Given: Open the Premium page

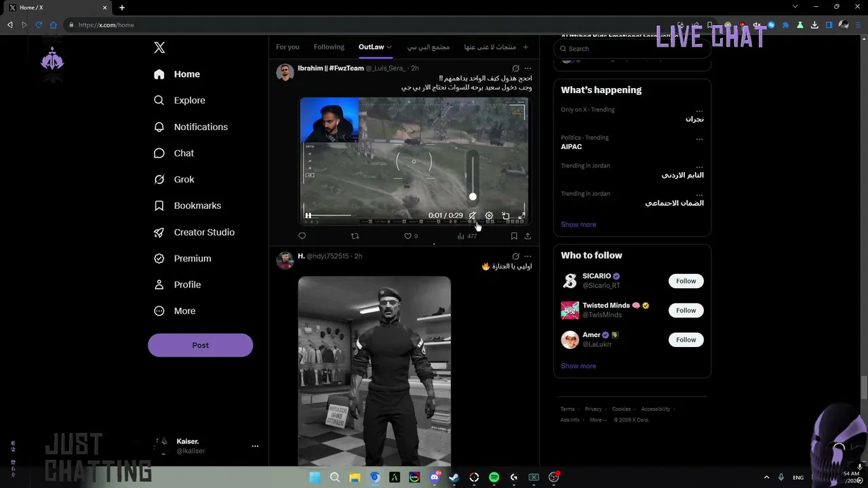Looking at the screenshot, I should pos(182,258).
